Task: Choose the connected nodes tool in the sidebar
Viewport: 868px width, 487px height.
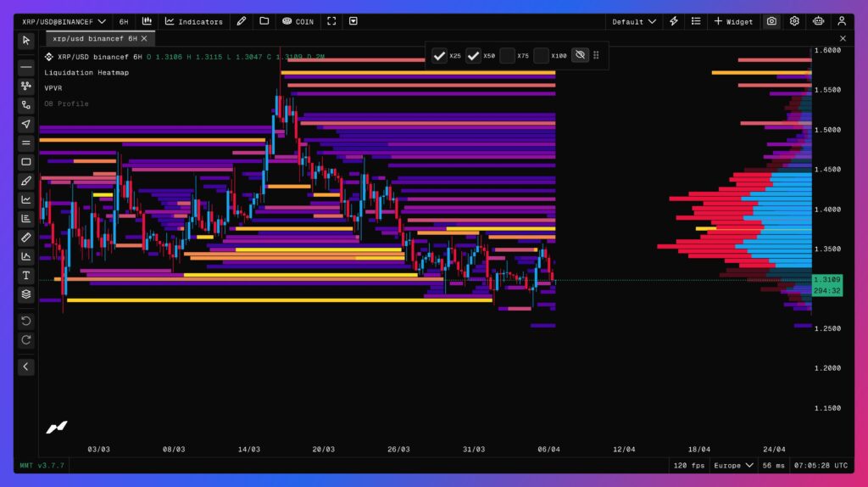Action: point(26,86)
